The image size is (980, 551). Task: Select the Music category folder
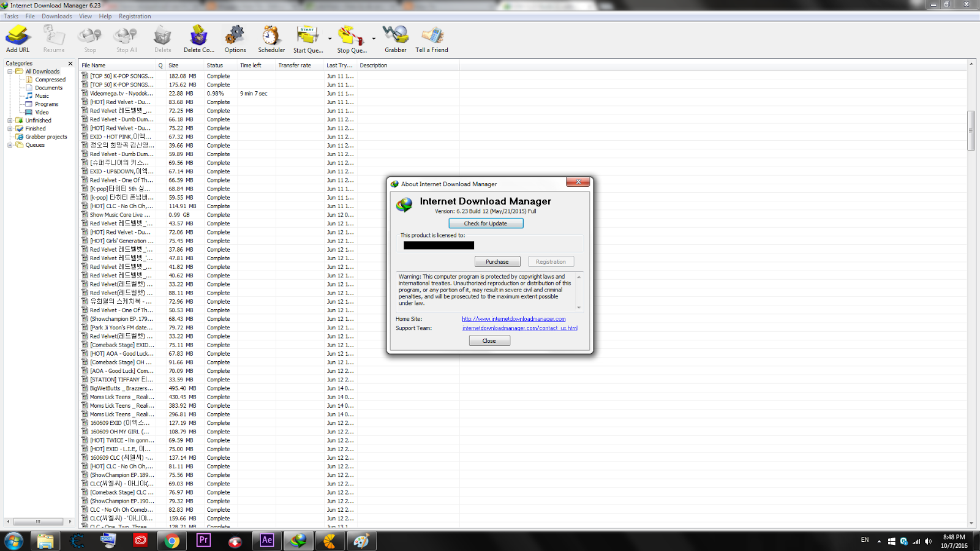[42, 96]
